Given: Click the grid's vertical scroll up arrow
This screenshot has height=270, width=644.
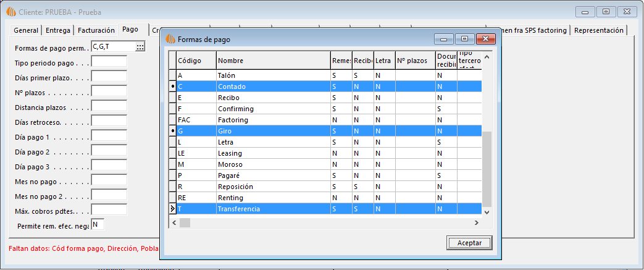Looking at the screenshot, I should [x=487, y=57].
